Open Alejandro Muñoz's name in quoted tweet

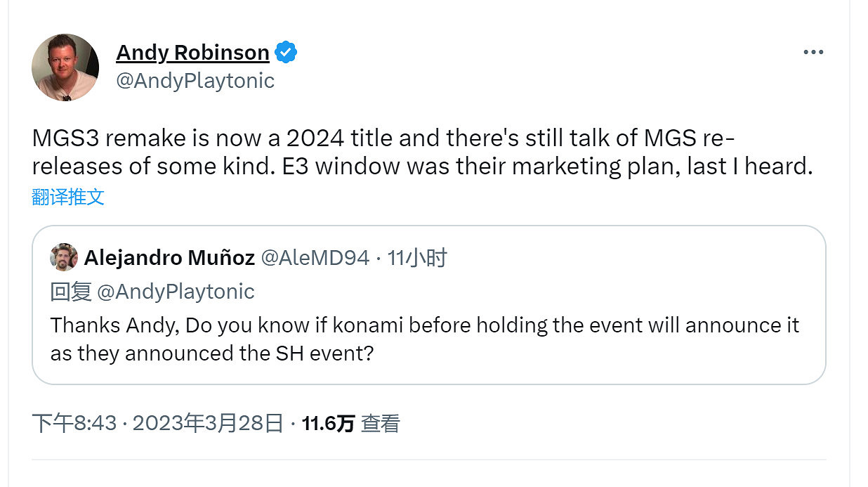pyautogui.click(x=169, y=259)
